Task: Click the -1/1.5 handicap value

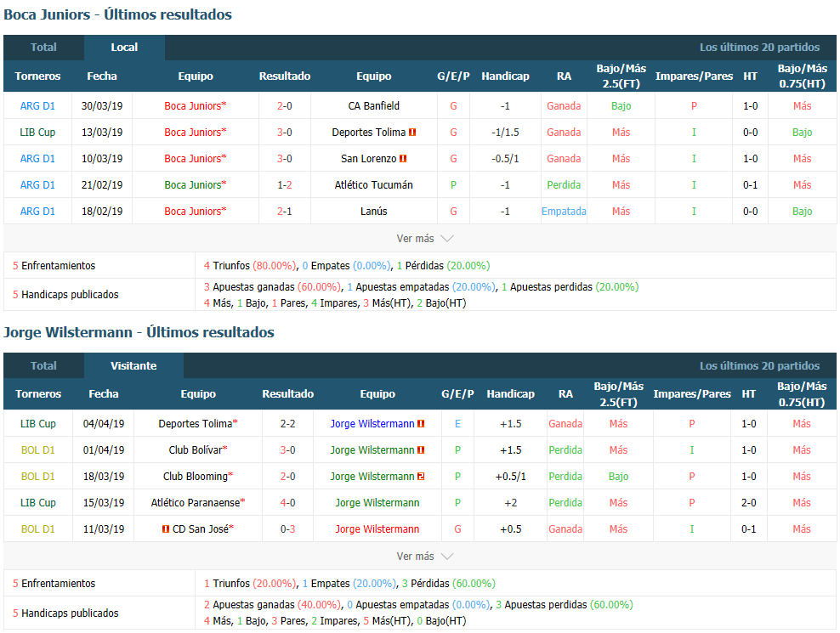Action: point(505,133)
